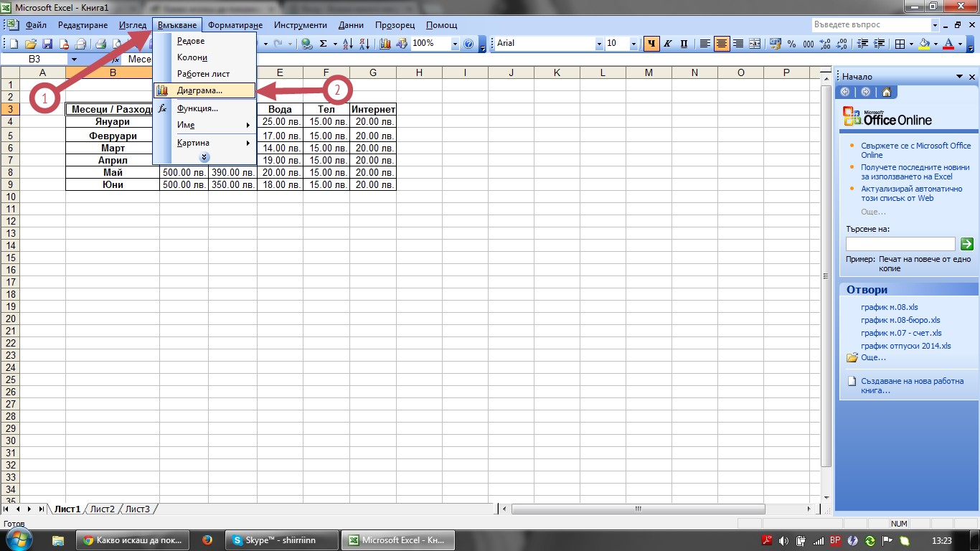Viewport: 980px width, 551px height.
Task: Apply Fill Color paint bucket
Action: 924,44
